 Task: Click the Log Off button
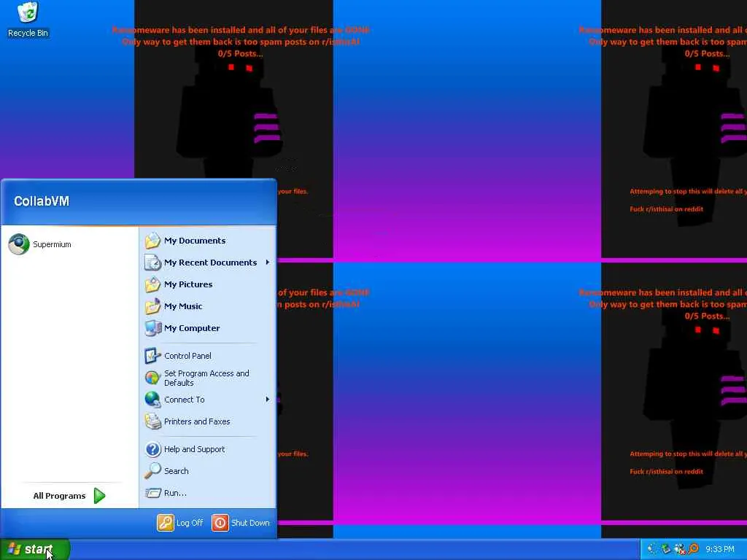tap(181, 523)
